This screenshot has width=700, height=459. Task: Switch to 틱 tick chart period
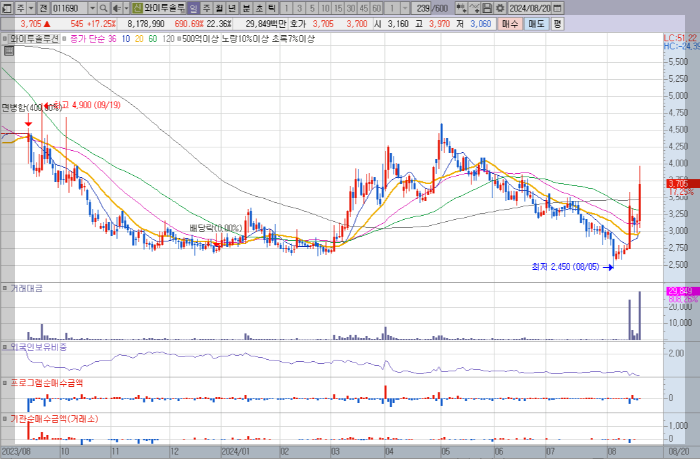[272, 8]
